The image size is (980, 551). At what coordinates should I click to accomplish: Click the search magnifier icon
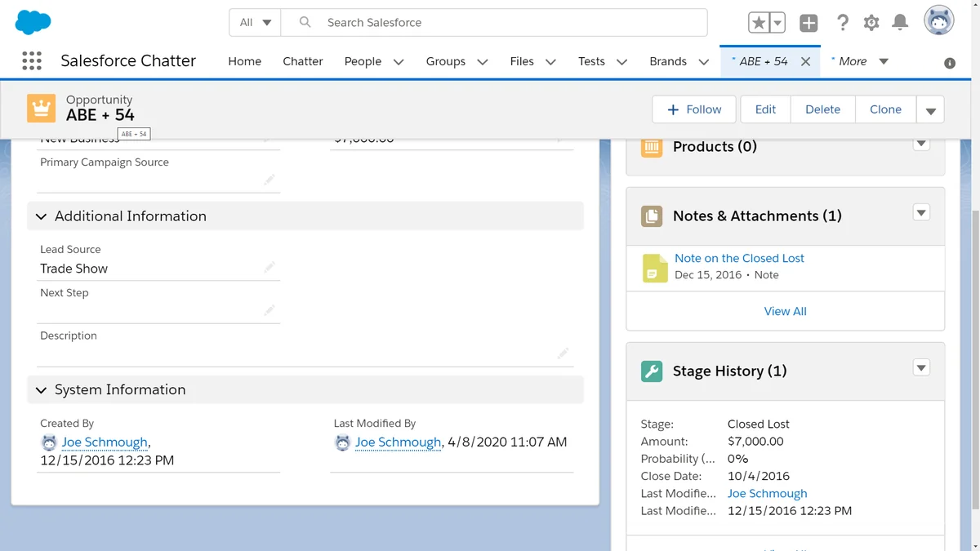coord(305,23)
